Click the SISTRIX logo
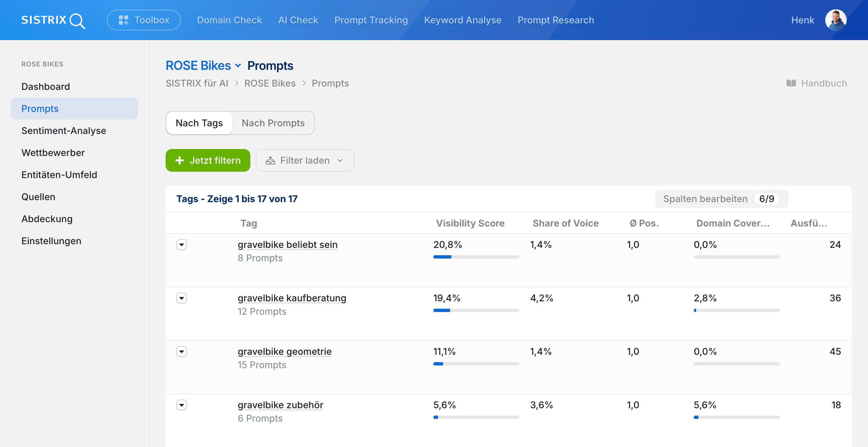 click(53, 20)
